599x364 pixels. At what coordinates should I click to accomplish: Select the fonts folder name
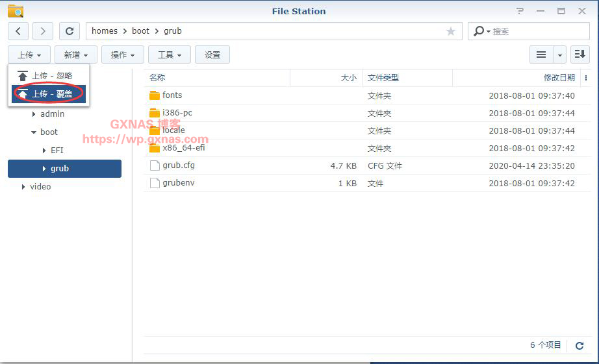(172, 95)
